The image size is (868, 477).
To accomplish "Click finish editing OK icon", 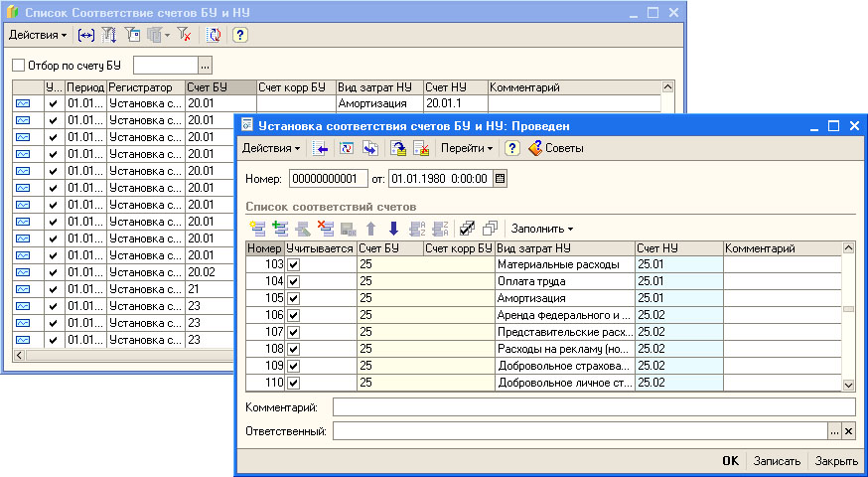I will [x=349, y=229].
